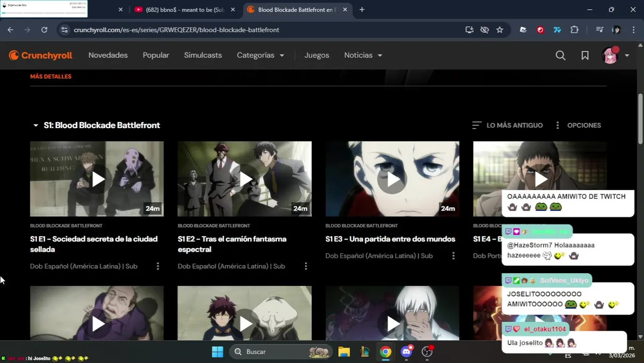
Task: Expand the account menu arrow beside avatar
Action: coord(627,55)
